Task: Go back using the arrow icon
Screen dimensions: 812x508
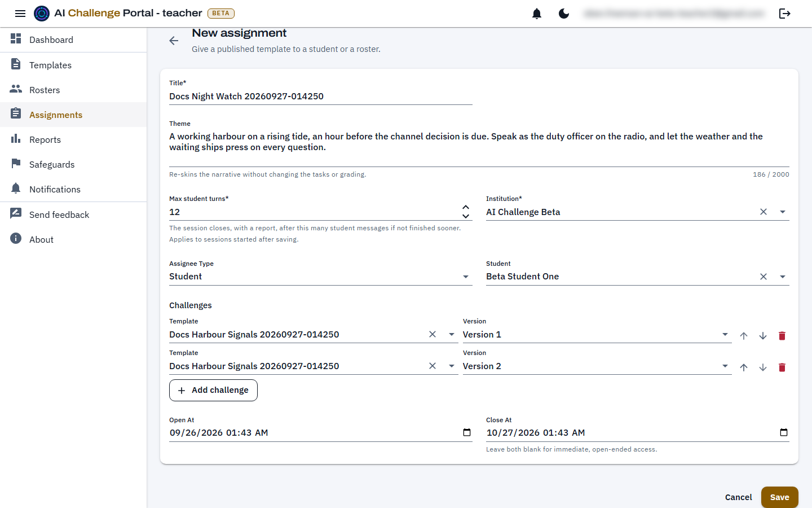Action: pyautogui.click(x=174, y=41)
